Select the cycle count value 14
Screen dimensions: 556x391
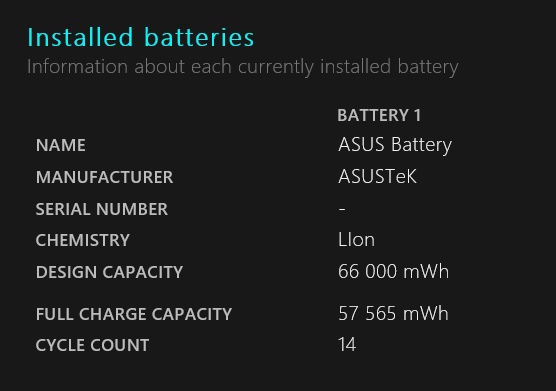pyautogui.click(x=347, y=345)
